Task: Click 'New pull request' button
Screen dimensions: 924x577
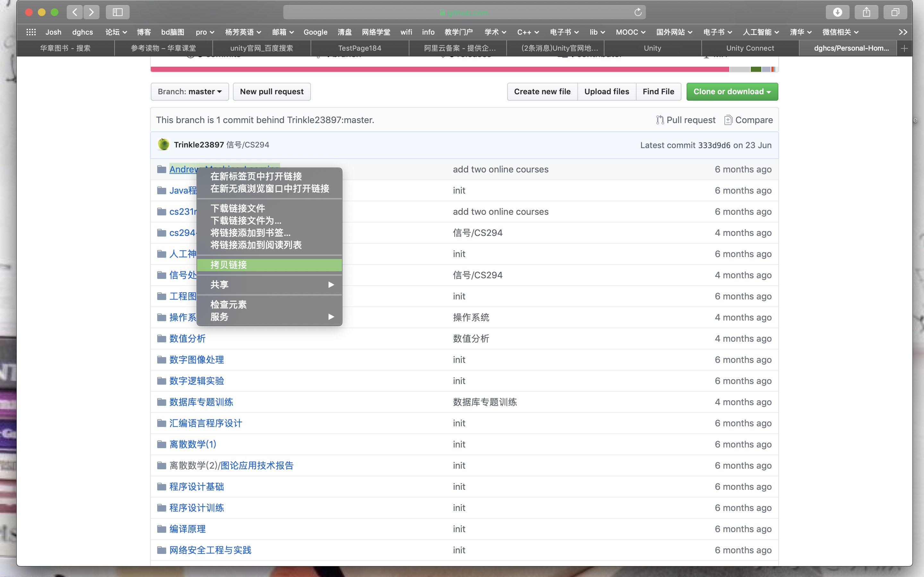Action: pyautogui.click(x=271, y=91)
